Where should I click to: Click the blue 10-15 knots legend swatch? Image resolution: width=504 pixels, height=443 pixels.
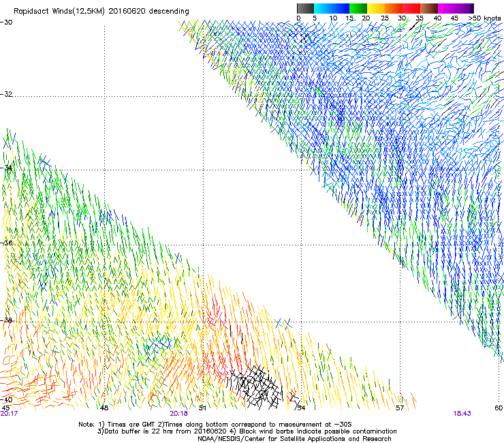341,8
